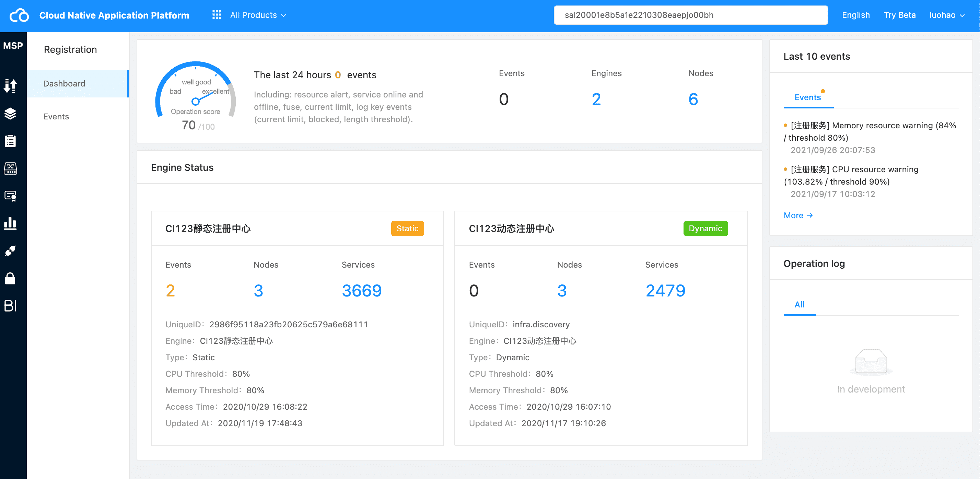Click the English language link

point(855,15)
